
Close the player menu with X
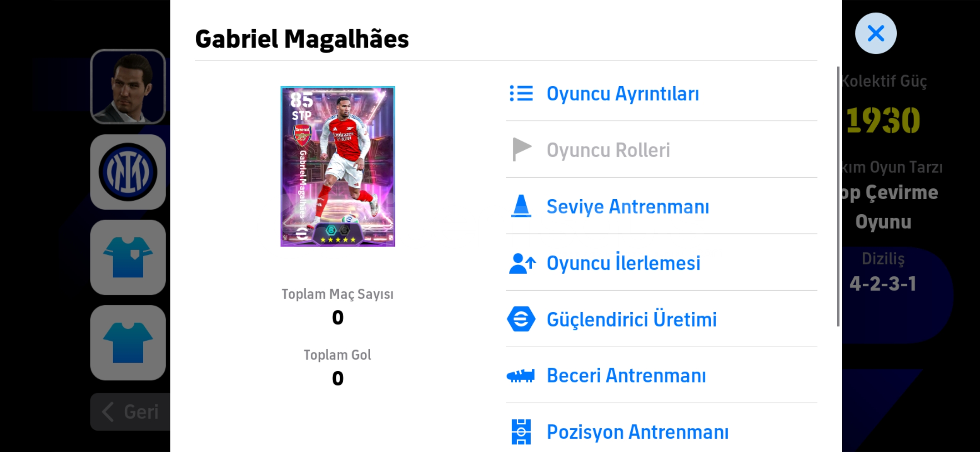876,33
